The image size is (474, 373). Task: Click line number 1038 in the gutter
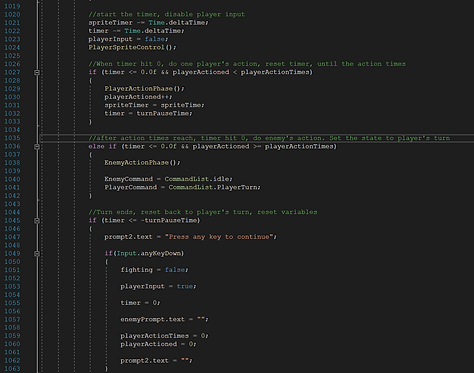click(12, 163)
